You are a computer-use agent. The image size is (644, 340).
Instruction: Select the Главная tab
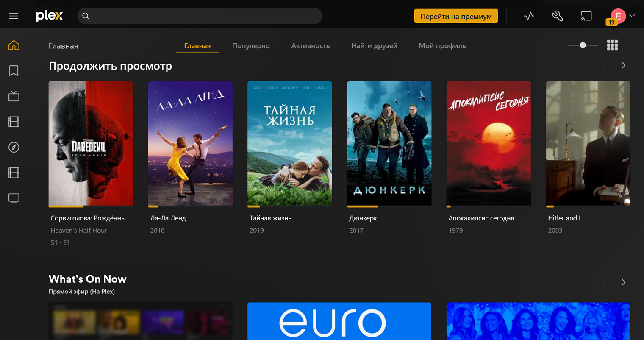(197, 46)
